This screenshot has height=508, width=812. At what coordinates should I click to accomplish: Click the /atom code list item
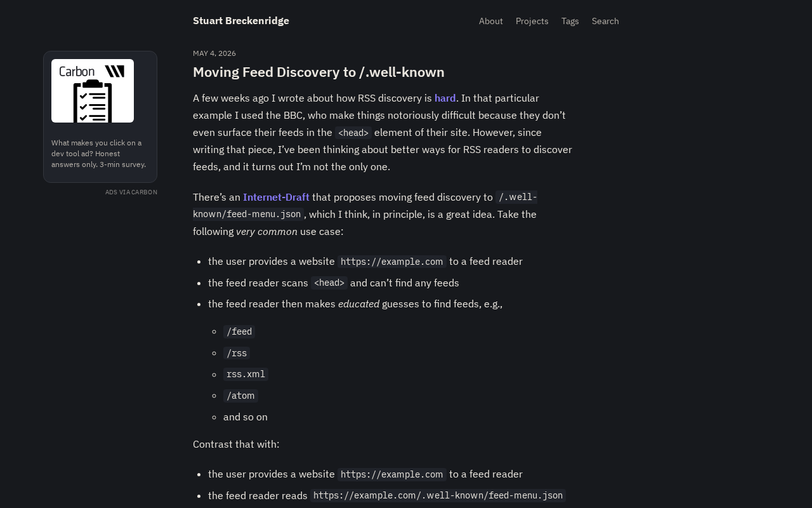coord(240,396)
